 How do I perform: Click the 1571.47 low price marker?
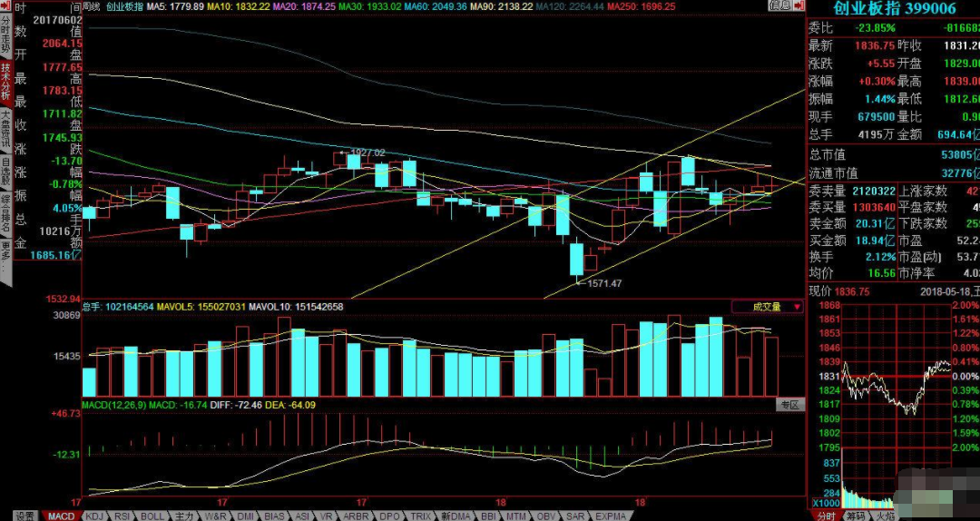604,283
